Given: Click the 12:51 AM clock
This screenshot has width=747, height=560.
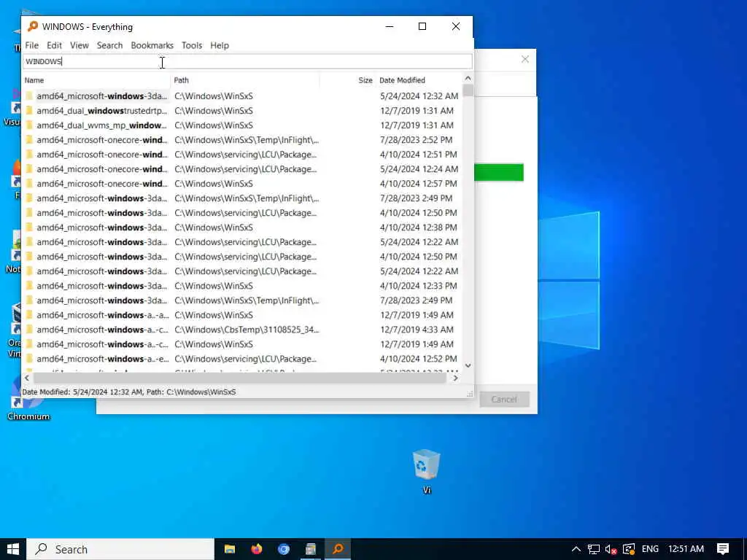Looking at the screenshot, I should click(x=686, y=549).
